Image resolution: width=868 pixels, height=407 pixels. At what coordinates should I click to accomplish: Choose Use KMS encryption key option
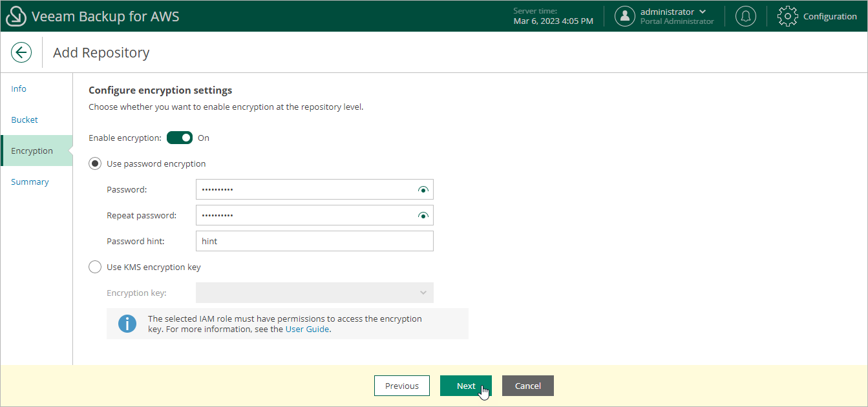point(95,267)
